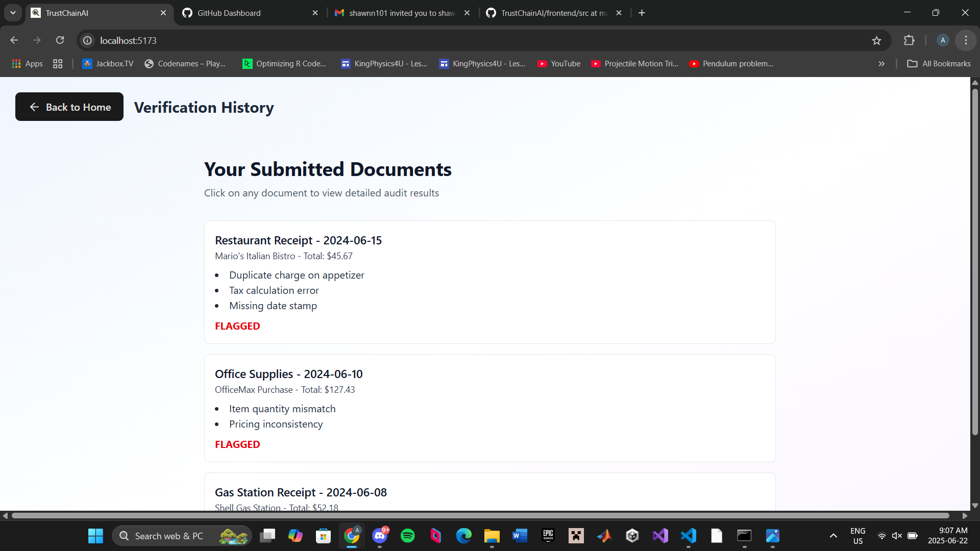Open tab groups grid icon in bookmarks bar
The image size is (980, 551).
click(58, 64)
